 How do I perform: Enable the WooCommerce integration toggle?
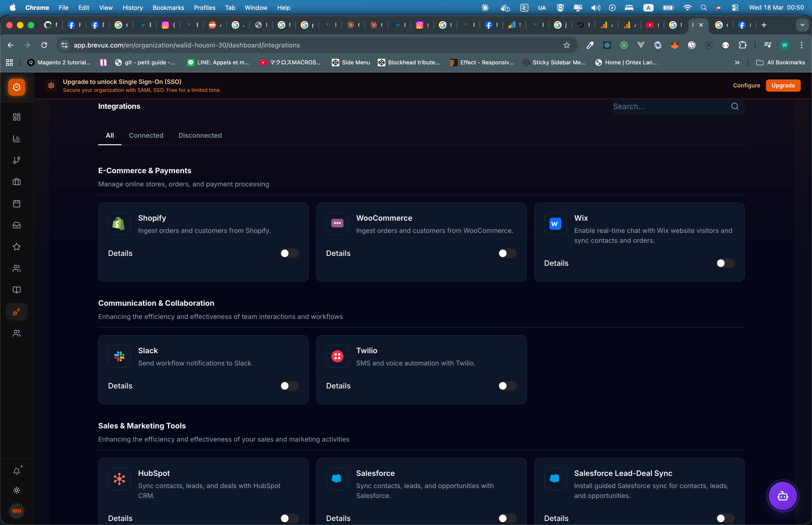click(x=507, y=253)
